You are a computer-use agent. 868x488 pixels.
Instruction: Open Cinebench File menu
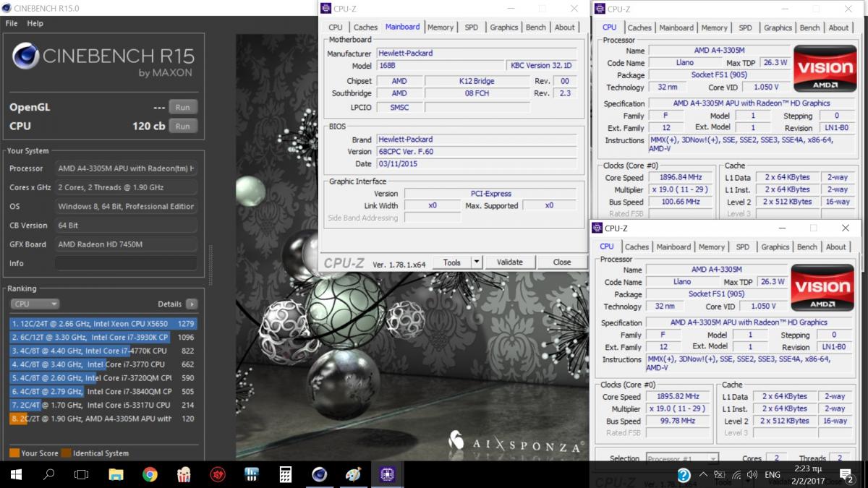(x=12, y=23)
